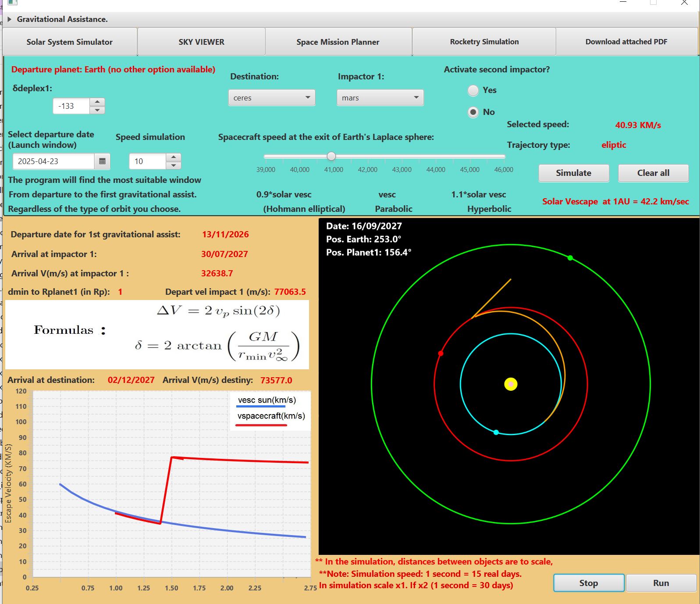Decrease the speed simulation spinner
Image resolution: width=700 pixels, height=604 pixels.
174,165
